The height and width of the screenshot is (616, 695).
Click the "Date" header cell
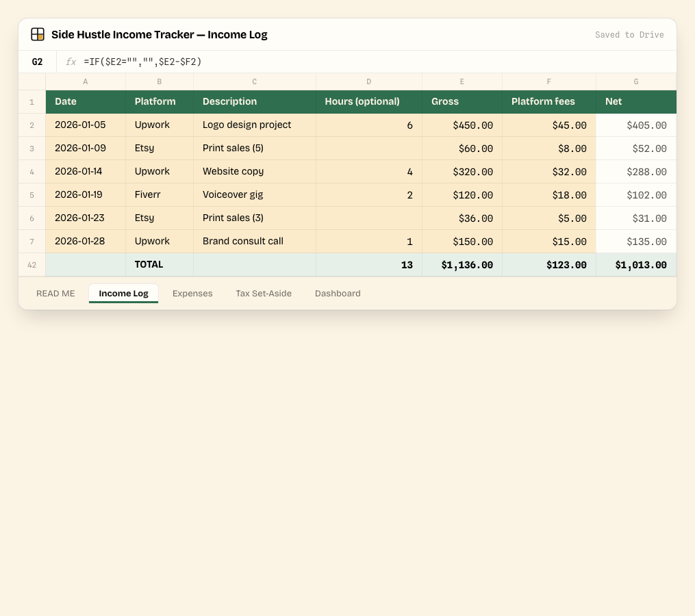pos(86,102)
